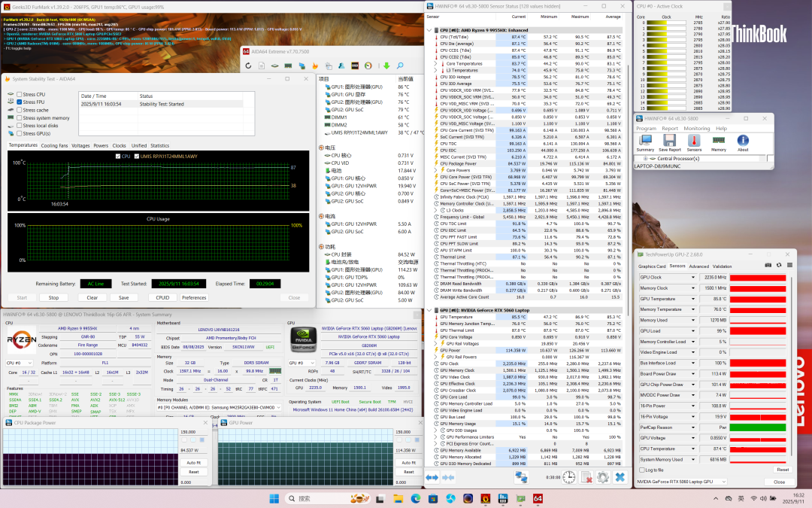
Task: Enable the Stress CPU checkbox
Action: (x=19, y=94)
